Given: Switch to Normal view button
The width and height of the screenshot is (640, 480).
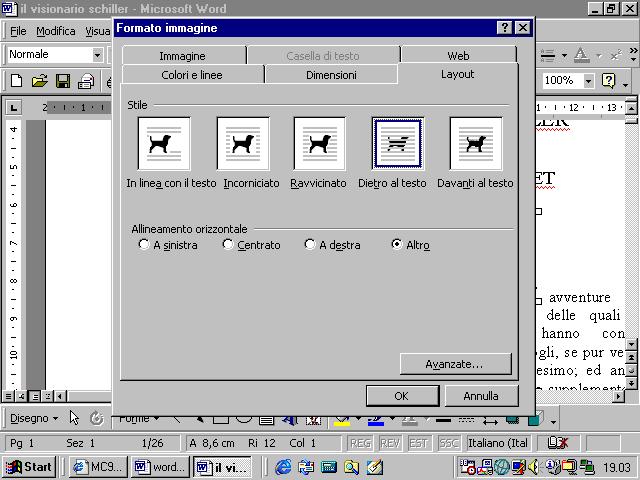Looking at the screenshot, I should (x=9, y=396).
